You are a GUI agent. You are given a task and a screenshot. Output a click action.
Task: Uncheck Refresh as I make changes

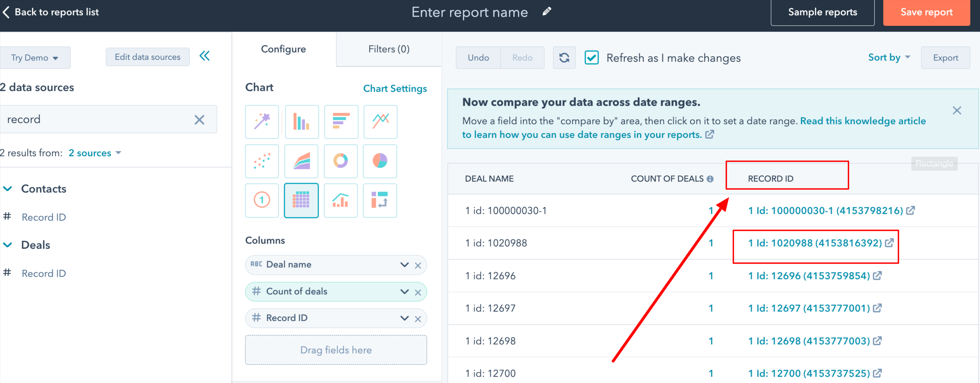tap(591, 57)
